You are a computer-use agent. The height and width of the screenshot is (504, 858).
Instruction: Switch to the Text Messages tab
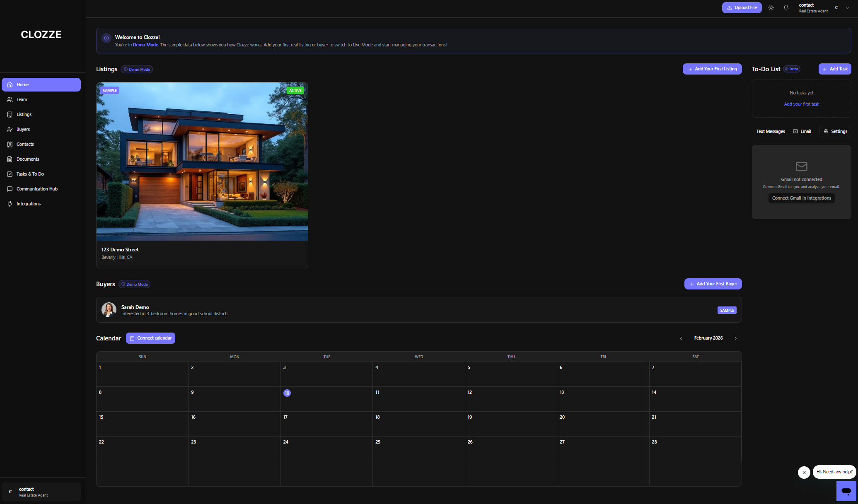pos(770,131)
